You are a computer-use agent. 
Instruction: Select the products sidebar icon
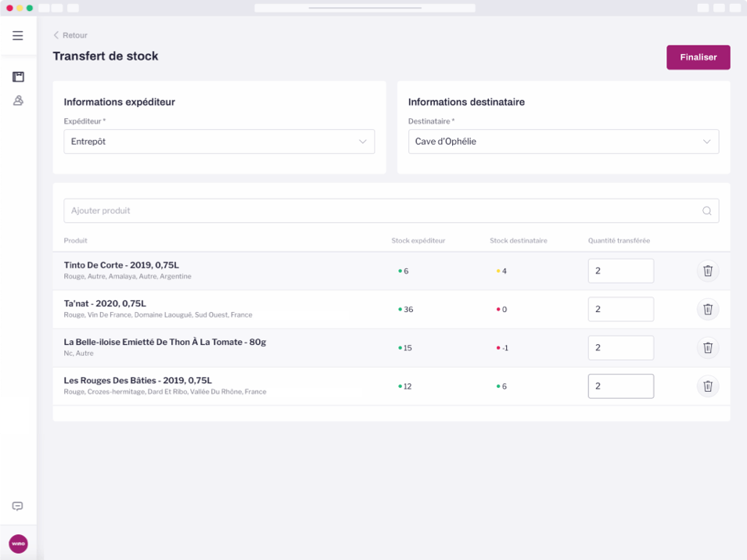click(x=17, y=76)
